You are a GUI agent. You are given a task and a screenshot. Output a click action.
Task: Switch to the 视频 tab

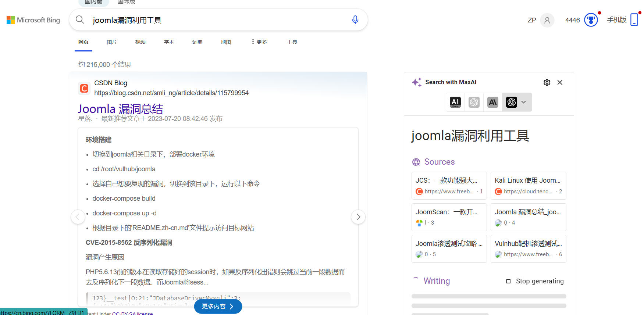coord(140,42)
